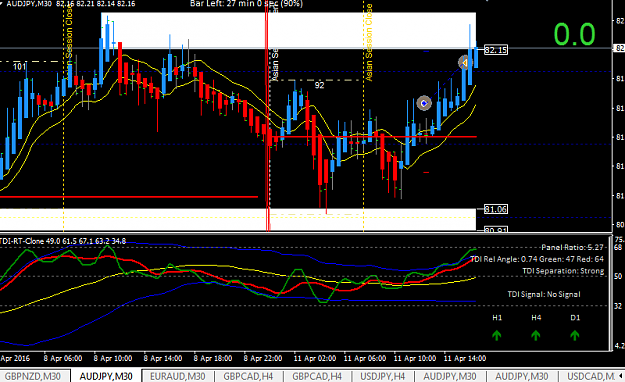Switch to the GBPNZD,M30 chart tab
The height and width of the screenshot is (382, 625).
coord(33,376)
